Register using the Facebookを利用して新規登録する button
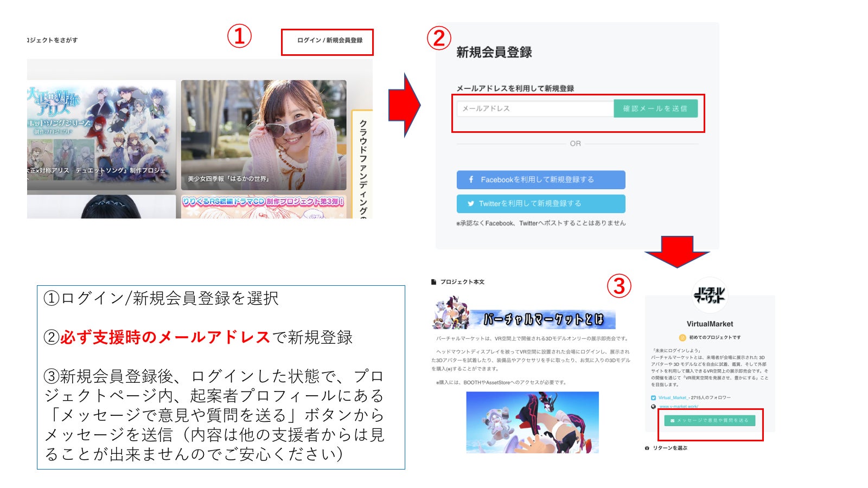The height and width of the screenshot is (488, 868). (x=540, y=179)
